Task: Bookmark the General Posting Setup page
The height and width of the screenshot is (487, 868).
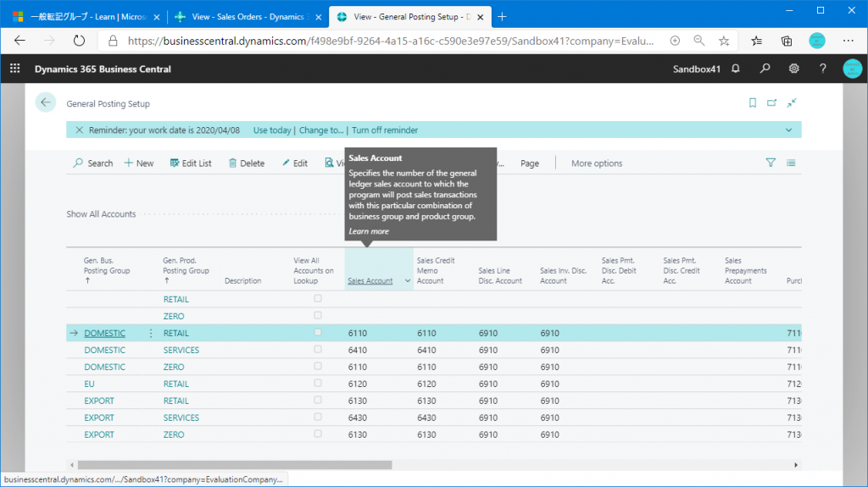Action: coord(753,103)
